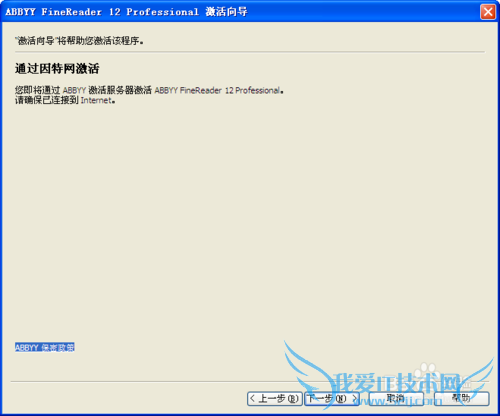This screenshot has height=416, width=500.
Task: Click the line 请确保已连接到 Internet
Action: point(65,100)
